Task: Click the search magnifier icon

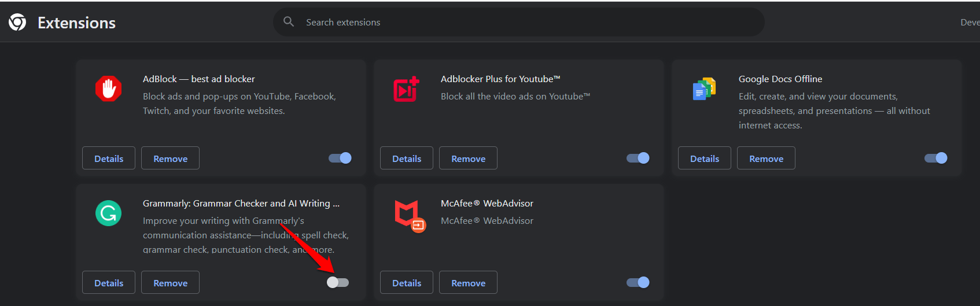Action: point(289,22)
